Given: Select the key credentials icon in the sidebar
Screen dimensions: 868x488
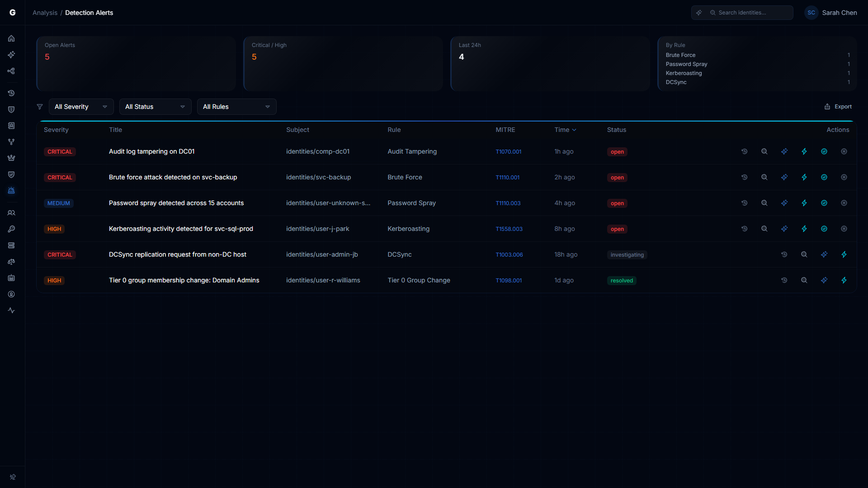Looking at the screenshot, I should (x=11, y=229).
